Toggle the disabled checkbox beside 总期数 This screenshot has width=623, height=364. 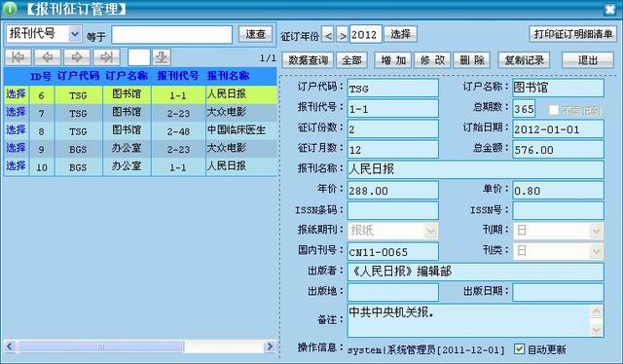tap(554, 110)
